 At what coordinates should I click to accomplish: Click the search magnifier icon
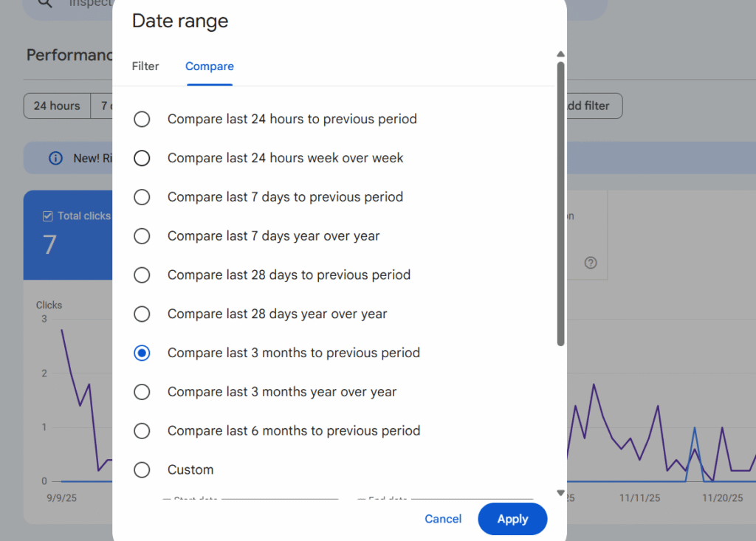coord(46,3)
